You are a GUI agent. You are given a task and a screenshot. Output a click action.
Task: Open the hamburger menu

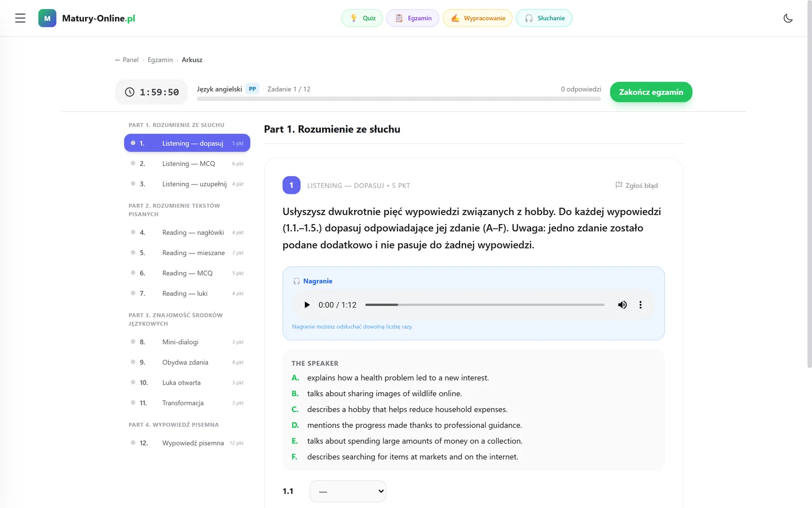pos(20,18)
